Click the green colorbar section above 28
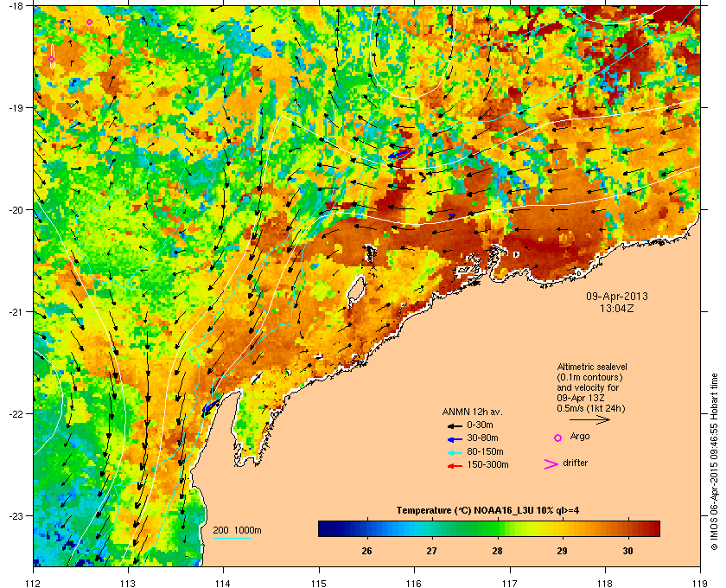Screen dimensions: 726x588 [498, 528]
